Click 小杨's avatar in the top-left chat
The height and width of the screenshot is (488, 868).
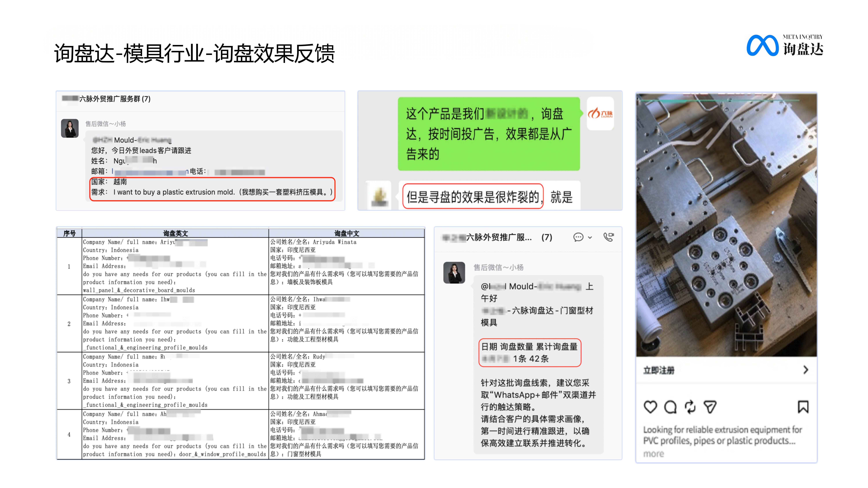(x=70, y=128)
